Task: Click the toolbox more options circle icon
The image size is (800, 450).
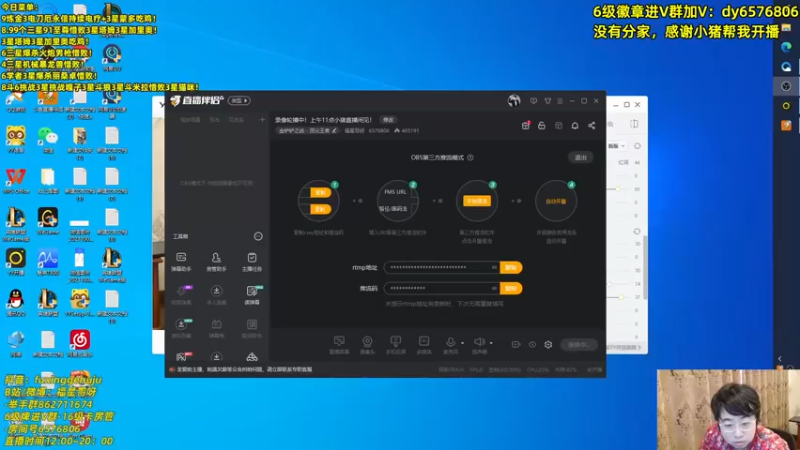Action: [258, 236]
